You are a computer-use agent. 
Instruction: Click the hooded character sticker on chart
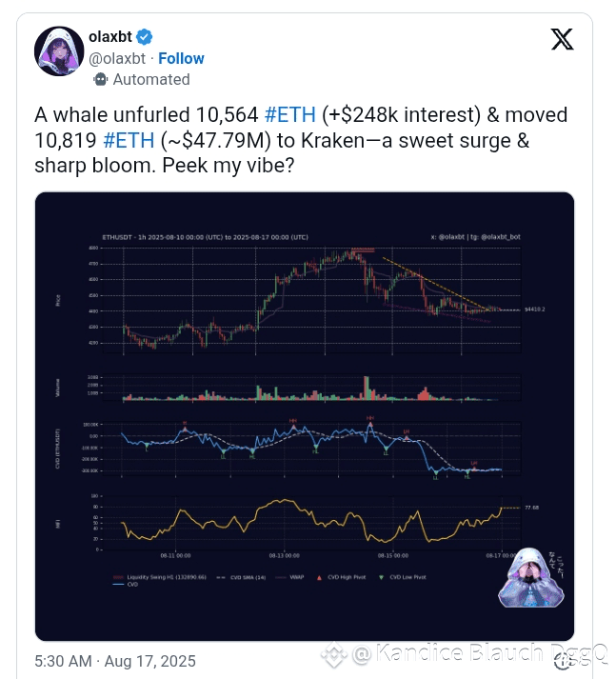(530, 577)
